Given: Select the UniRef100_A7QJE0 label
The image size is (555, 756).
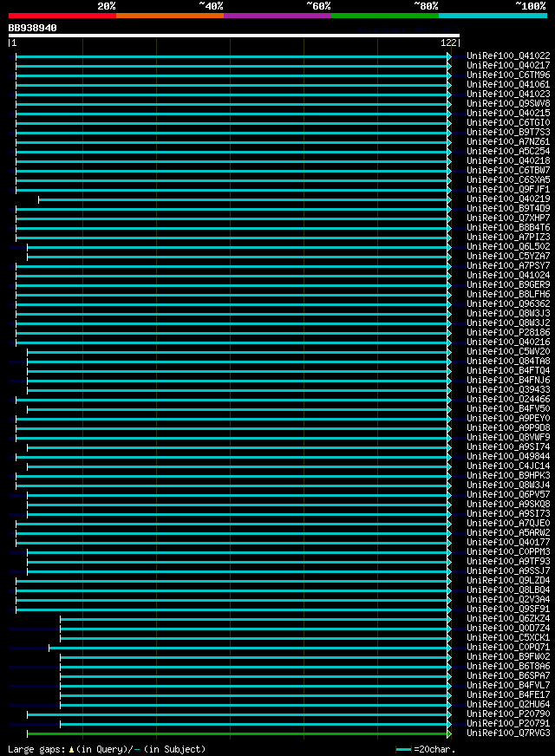Looking at the screenshot, I should (x=508, y=523).
